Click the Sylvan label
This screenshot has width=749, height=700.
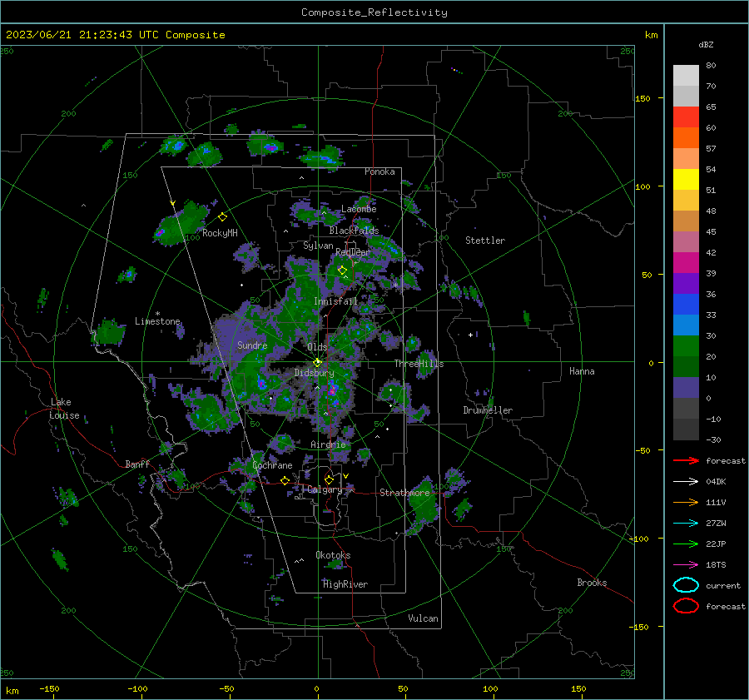[x=318, y=246]
